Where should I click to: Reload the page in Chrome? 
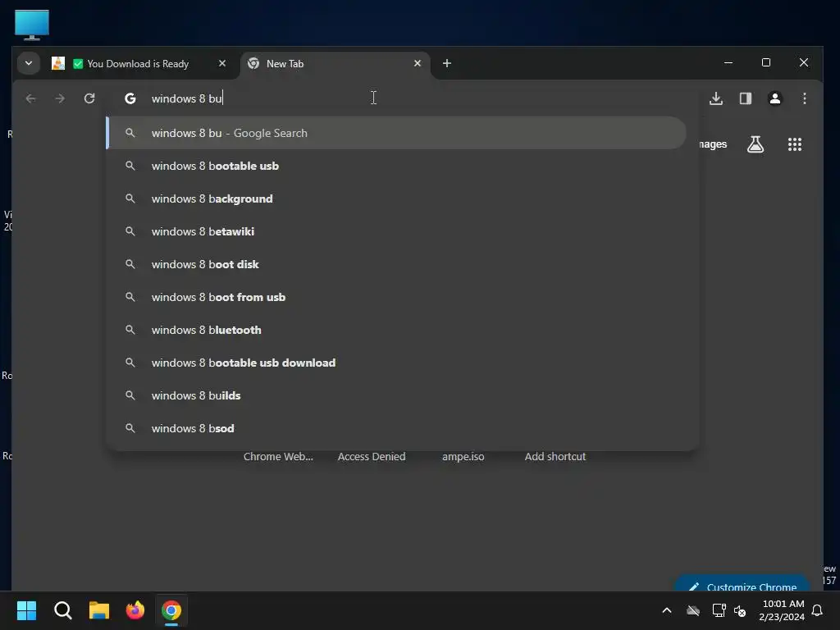(89, 98)
